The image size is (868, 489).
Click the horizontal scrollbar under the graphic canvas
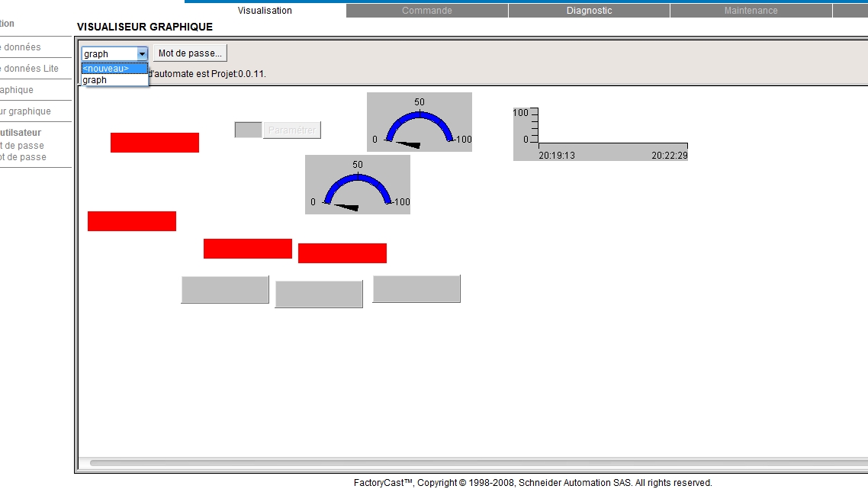[478, 463]
